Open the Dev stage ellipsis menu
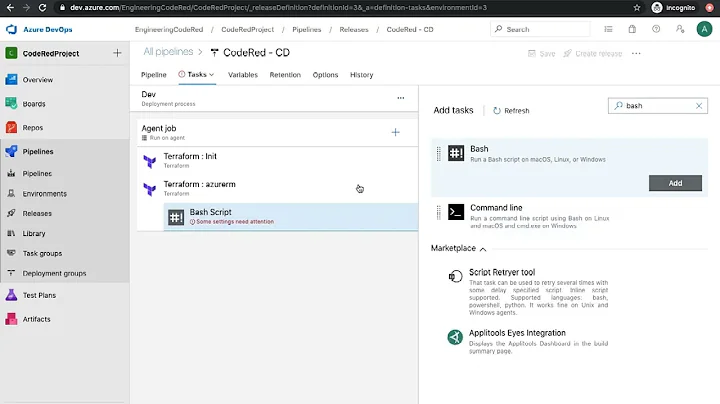Viewport: 720px width, 404px height. point(401,98)
